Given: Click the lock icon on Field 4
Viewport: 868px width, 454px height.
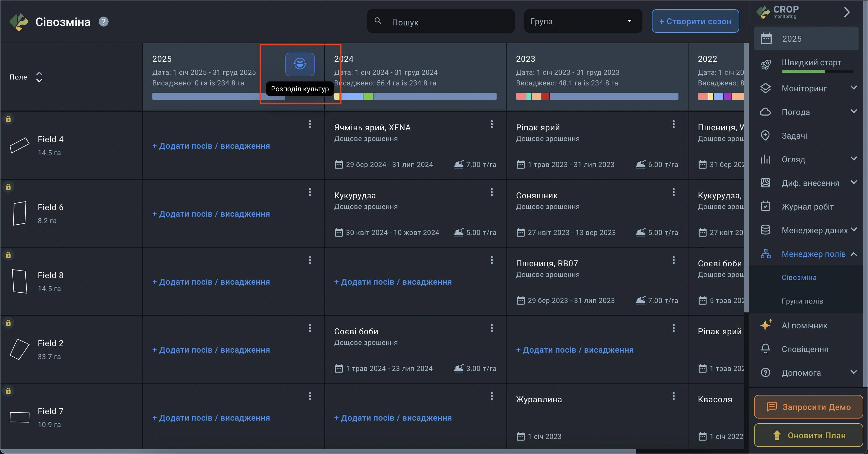Looking at the screenshot, I should [8, 119].
